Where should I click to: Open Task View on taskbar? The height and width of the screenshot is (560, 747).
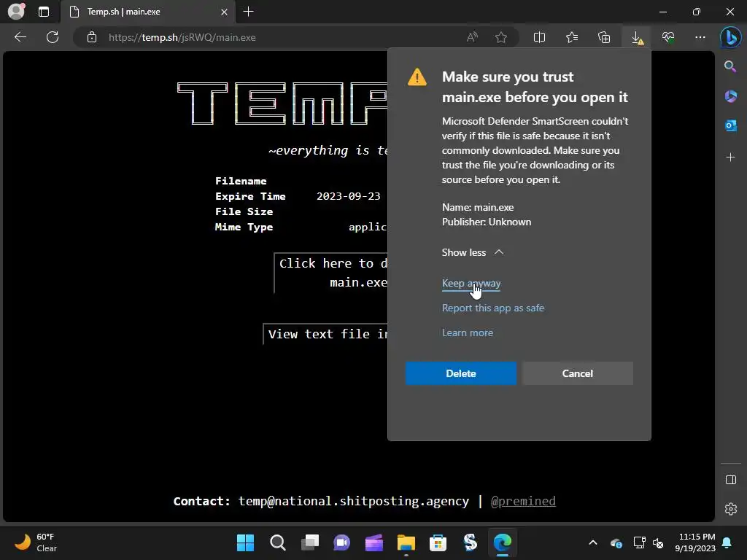click(x=310, y=542)
